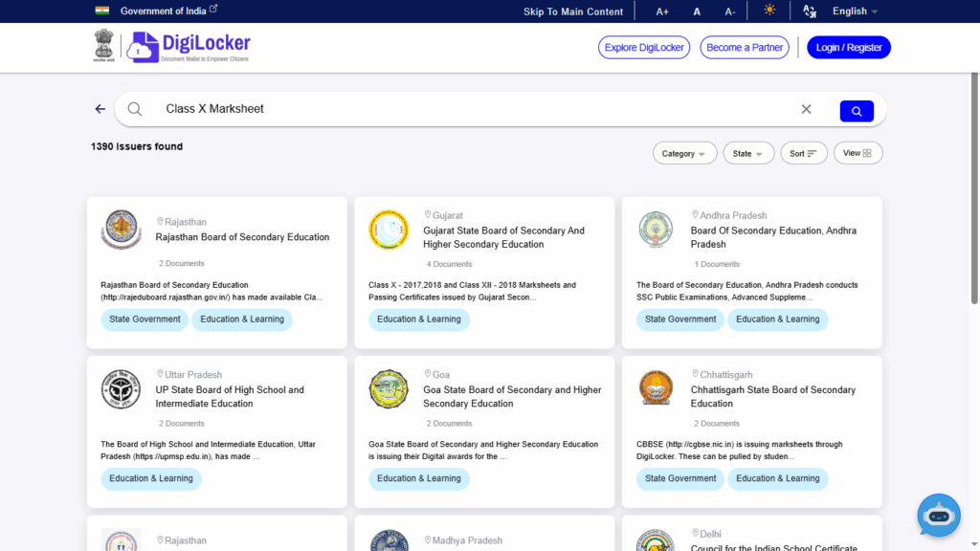The height and width of the screenshot is (551, 980).
Task: Click Login / Register button
Action: (x=848, y=48)
